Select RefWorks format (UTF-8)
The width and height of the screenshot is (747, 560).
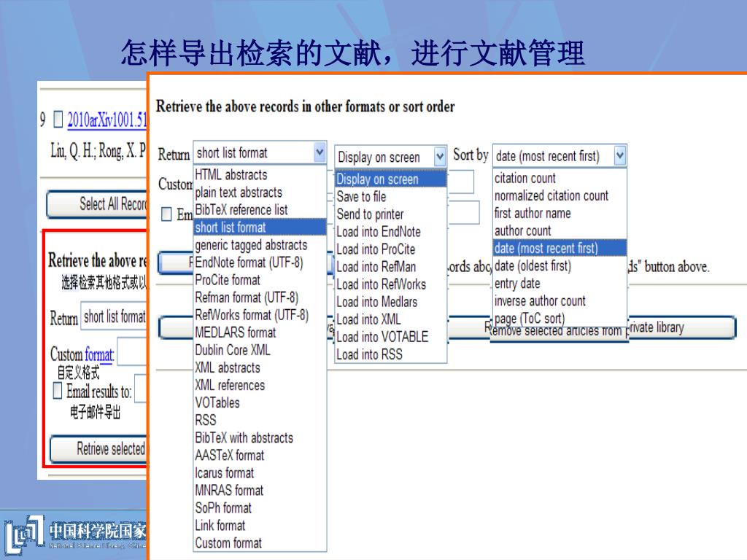pos(260,315)
